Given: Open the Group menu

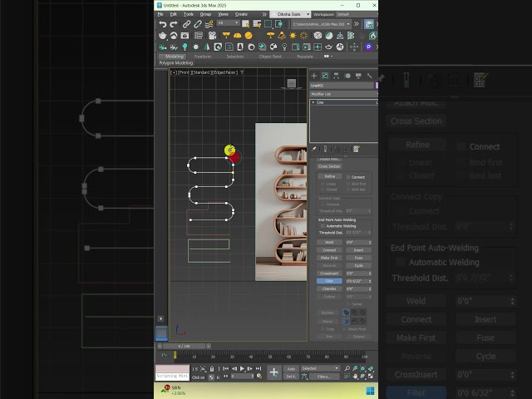Looking at the screenshot, I should pyautogui.click(x=205, y=14).
